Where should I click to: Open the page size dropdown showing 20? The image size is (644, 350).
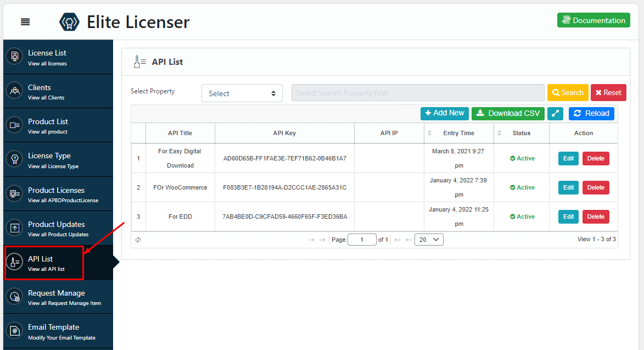click(428, 239)
